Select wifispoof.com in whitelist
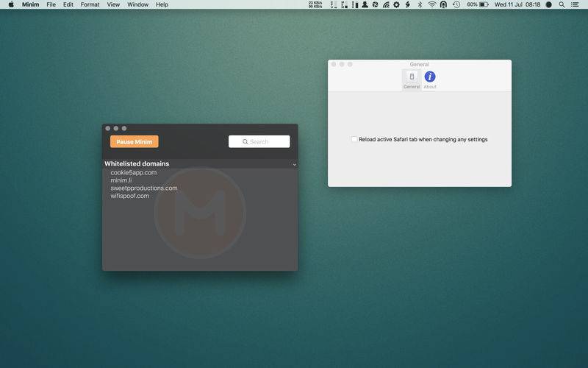This screenshot has height=368, width=588. click(130, 196)
